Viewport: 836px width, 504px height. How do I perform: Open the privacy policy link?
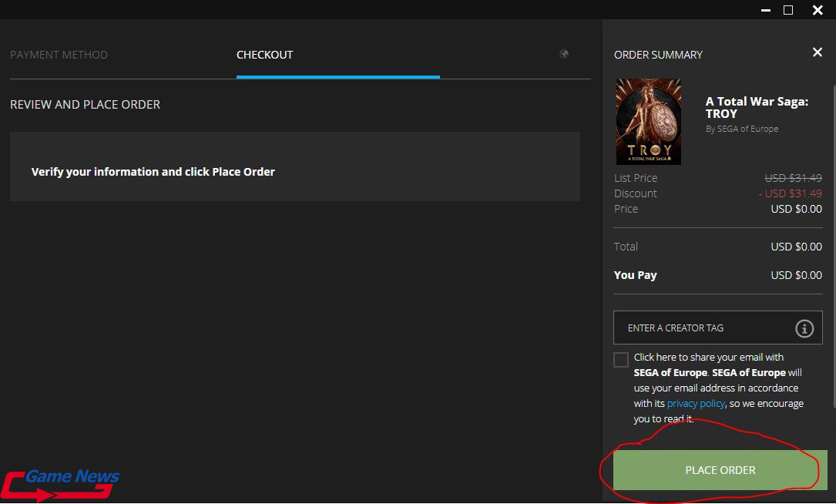pos(696,404)
